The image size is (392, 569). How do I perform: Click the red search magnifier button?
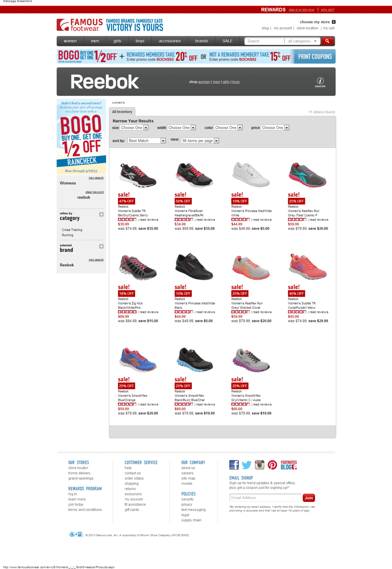327,41
